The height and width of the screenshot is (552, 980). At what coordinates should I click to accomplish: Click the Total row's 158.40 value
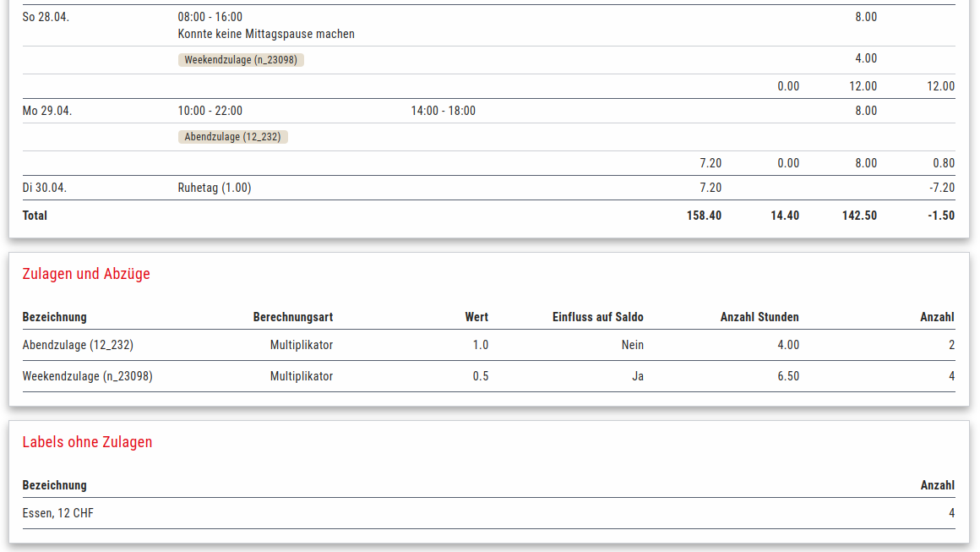click(x=704, y=216)
